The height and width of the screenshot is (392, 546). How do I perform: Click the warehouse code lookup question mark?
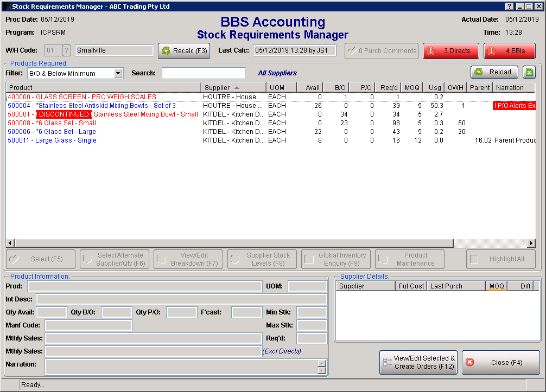(x=67, y=50)
